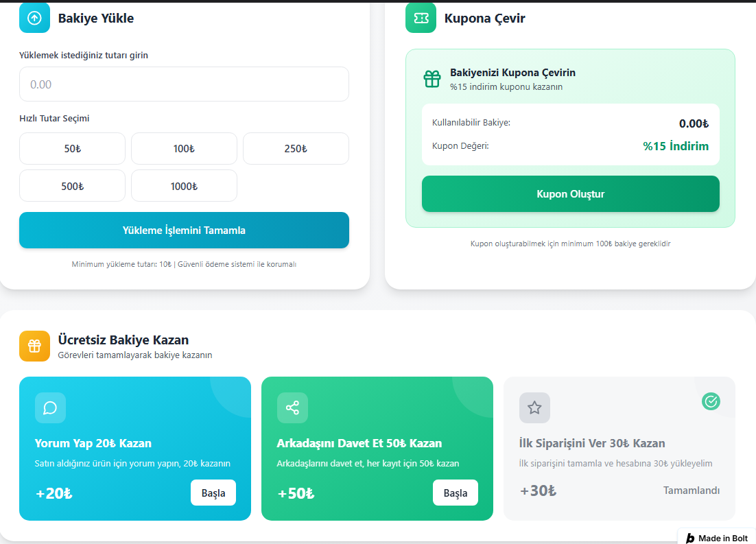Click the green completed checkmark icon
756x544 pixels.
(711, 401)
